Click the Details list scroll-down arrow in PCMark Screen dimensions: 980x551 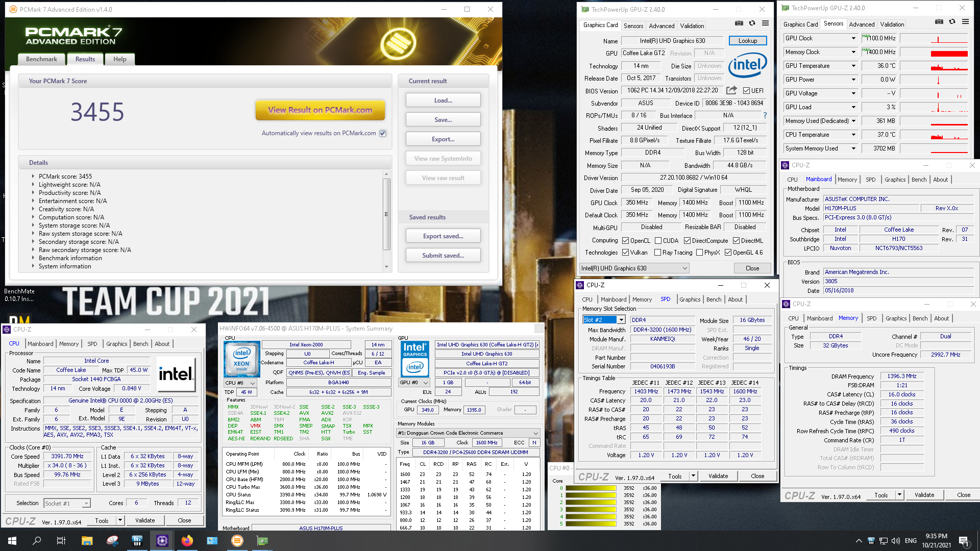386,267
